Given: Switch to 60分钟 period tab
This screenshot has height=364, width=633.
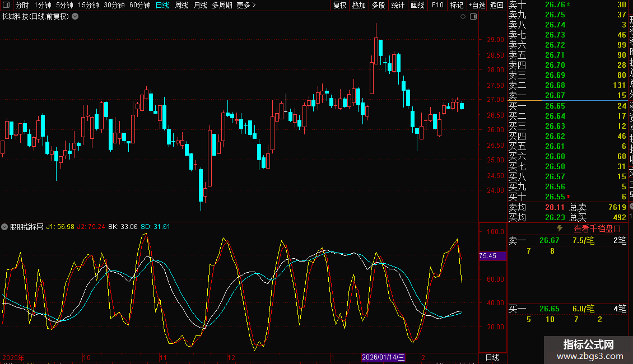Looking at the screenshot, I should 139,5.
